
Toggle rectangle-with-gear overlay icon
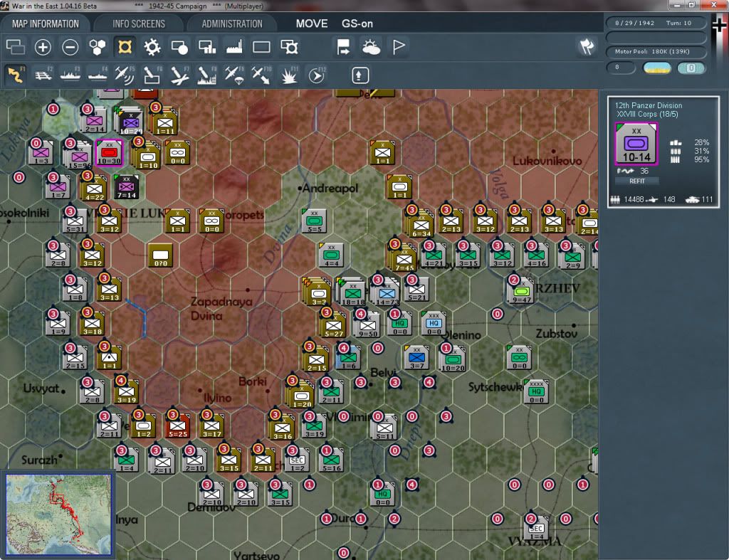[289, 47]
